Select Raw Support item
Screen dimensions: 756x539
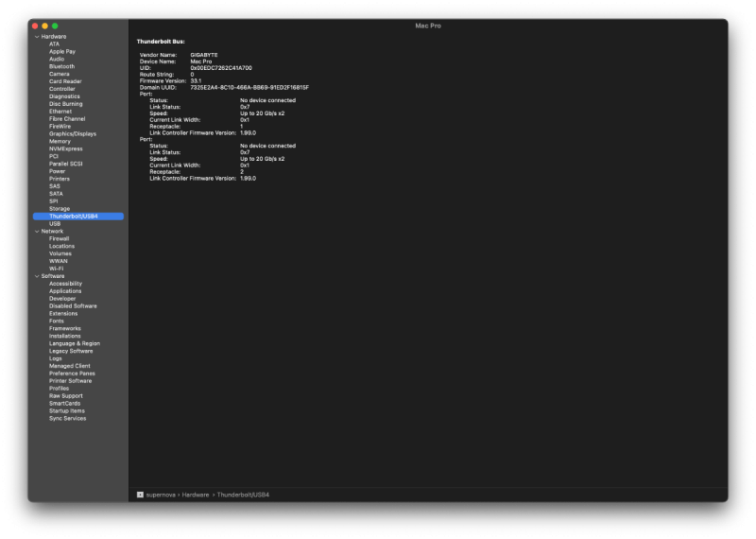click(65, 395)
